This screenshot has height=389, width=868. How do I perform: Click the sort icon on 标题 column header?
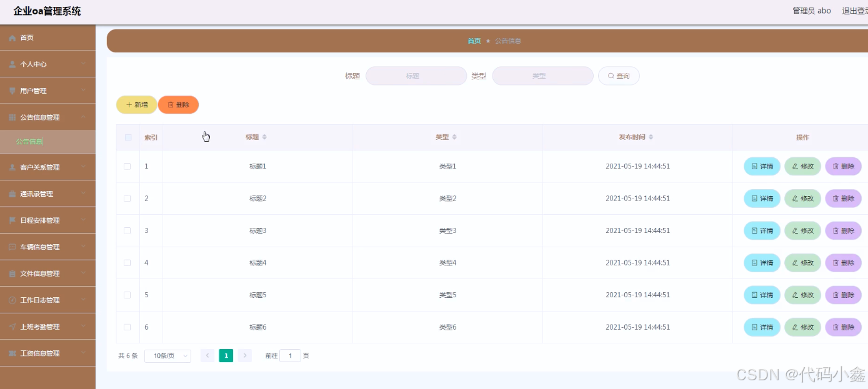pyautogui.click(x=264, y=137)
